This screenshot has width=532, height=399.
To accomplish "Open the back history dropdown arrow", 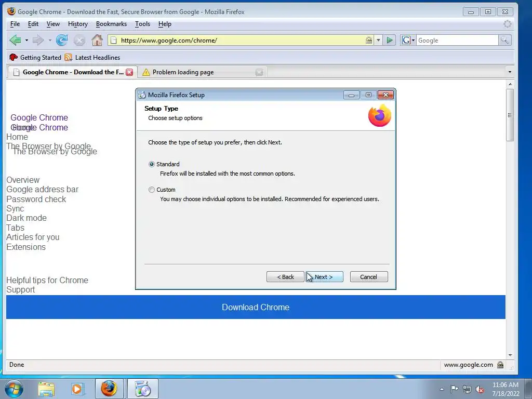I will pyautogui.click(x=26, y=41).
